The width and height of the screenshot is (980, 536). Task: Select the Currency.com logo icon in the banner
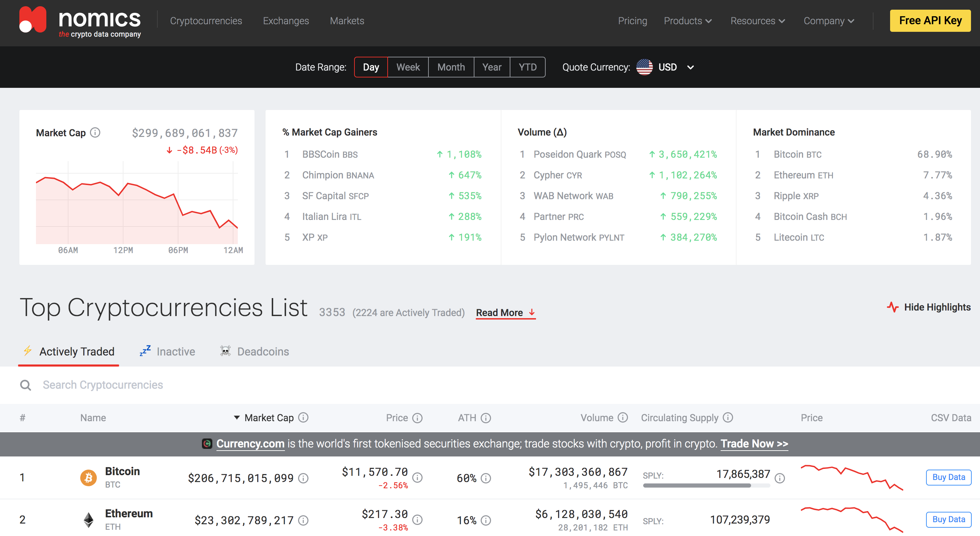pyautogui.click(x=207, y=444)
